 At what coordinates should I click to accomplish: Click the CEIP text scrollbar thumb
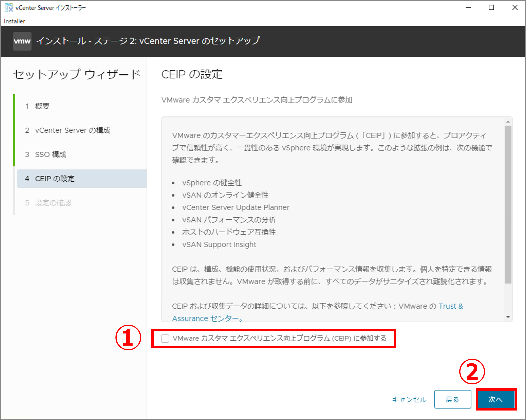(x=508, y=204)
